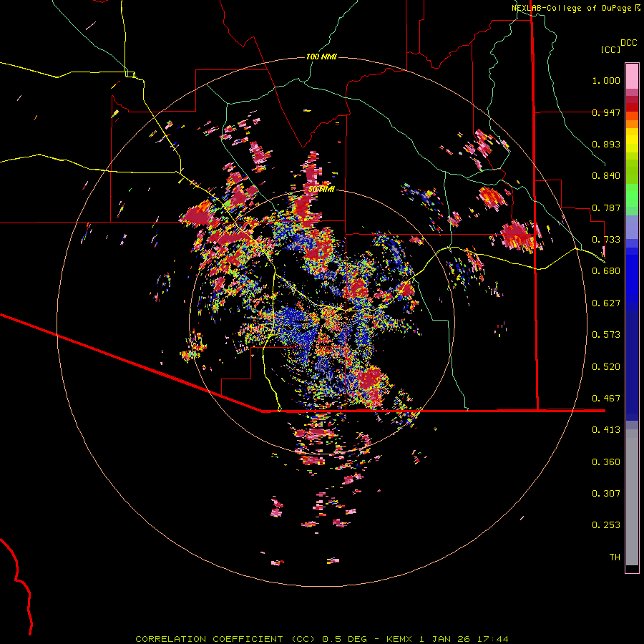Click the KEMX station identifier
This screenshot has width=644, height=644.
coord(399,639)
